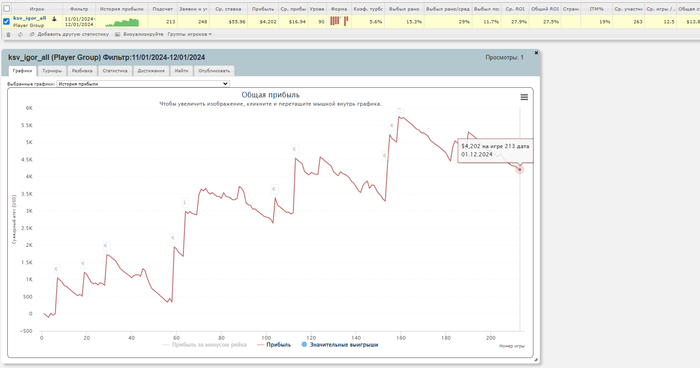700x368 pixels.
Task: Click the trash icon below the player row
Action: point(8,34)
